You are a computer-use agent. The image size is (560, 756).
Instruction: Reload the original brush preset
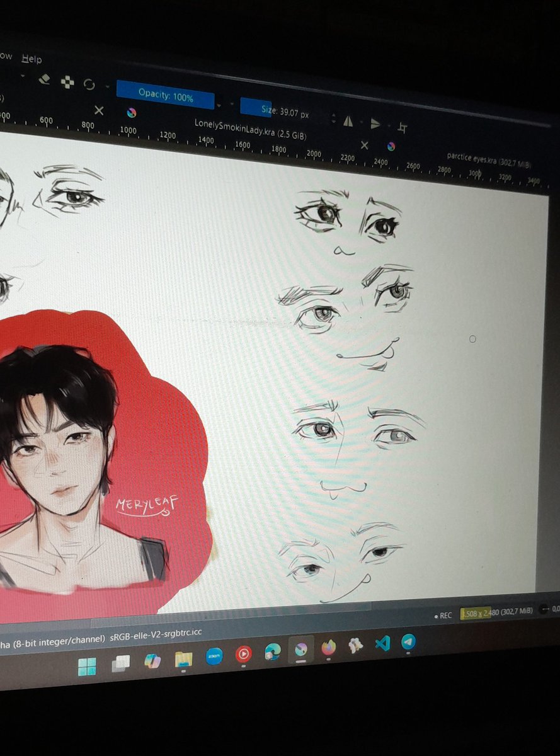coord(89,85)
